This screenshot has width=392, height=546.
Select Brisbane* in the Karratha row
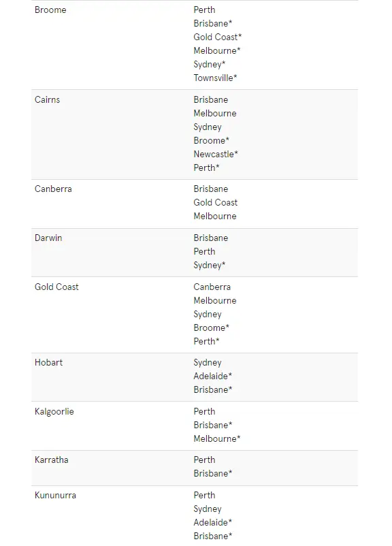coord(213,473)
